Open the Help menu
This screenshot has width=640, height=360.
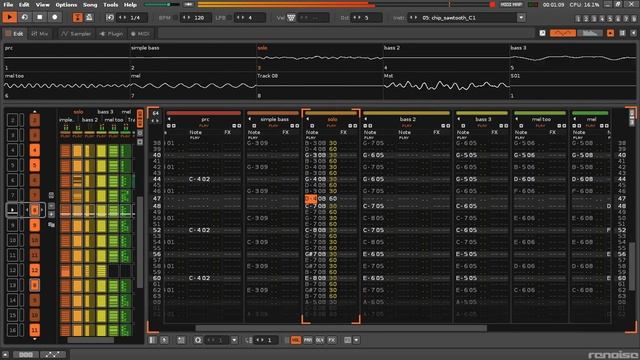(130, 4)
